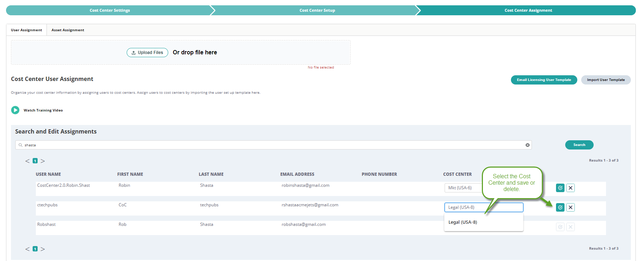
Task: Click first name Rob cell
Action: point(122,224)
